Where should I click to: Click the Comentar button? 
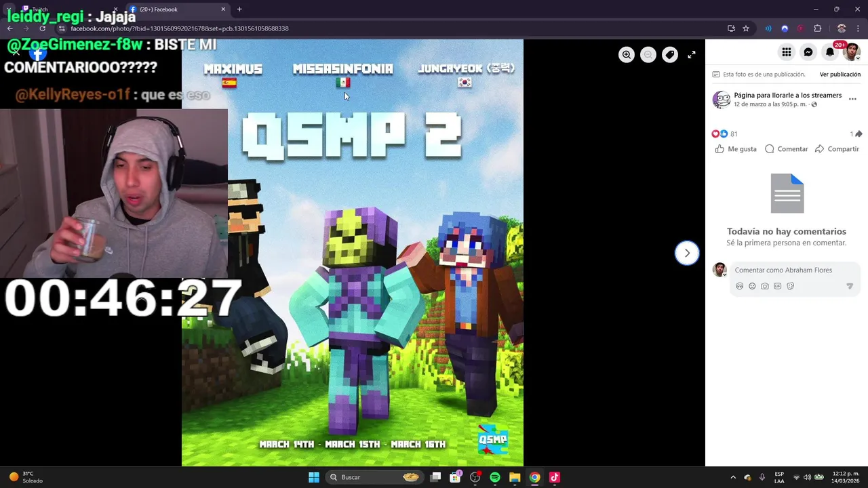click(787, 149)
